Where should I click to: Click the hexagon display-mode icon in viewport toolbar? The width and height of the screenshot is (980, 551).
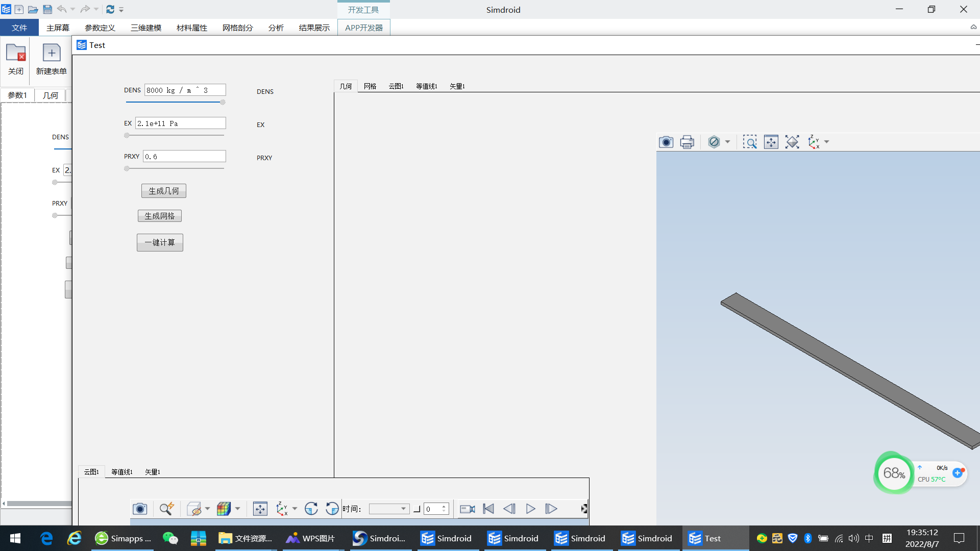click(714, 142)
